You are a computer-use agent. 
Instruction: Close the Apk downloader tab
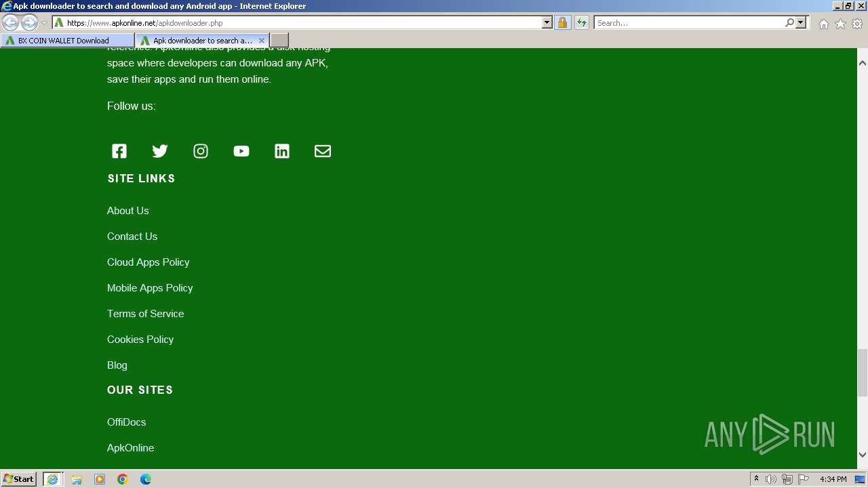[262, 41]
